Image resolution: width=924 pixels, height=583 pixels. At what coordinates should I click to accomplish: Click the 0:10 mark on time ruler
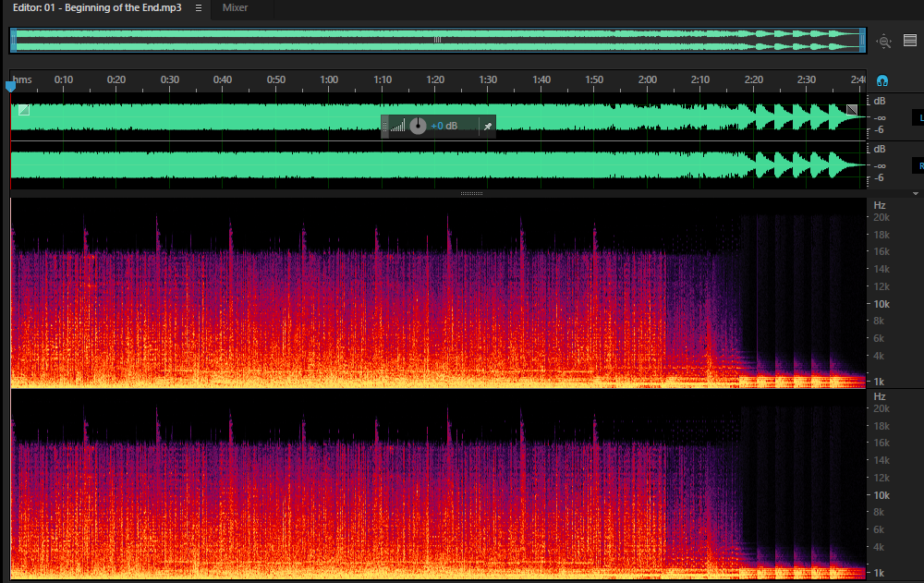tap(64, 79)
